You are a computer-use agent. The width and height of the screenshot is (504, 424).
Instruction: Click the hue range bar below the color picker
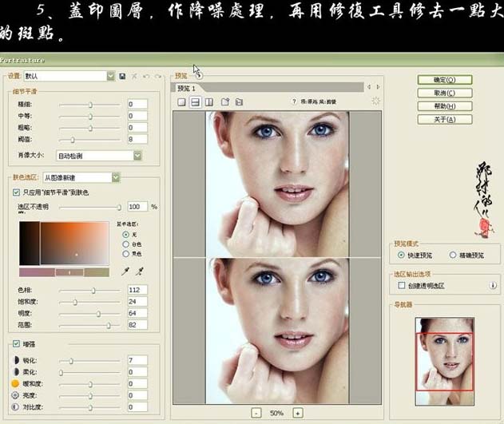tap(64, 272)
